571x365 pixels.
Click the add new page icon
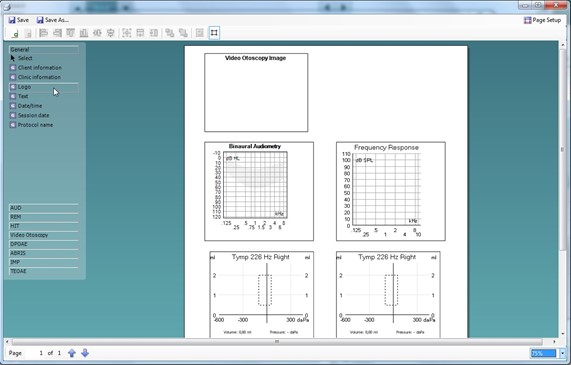click(x=15, y=33)
